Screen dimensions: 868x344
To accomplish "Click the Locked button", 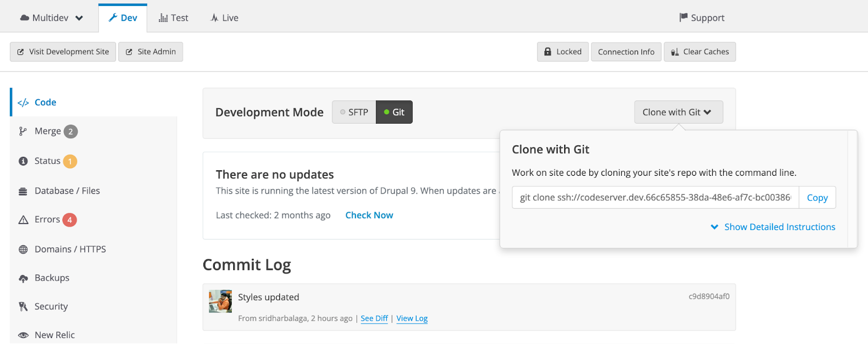I will (x=563, y=52).
